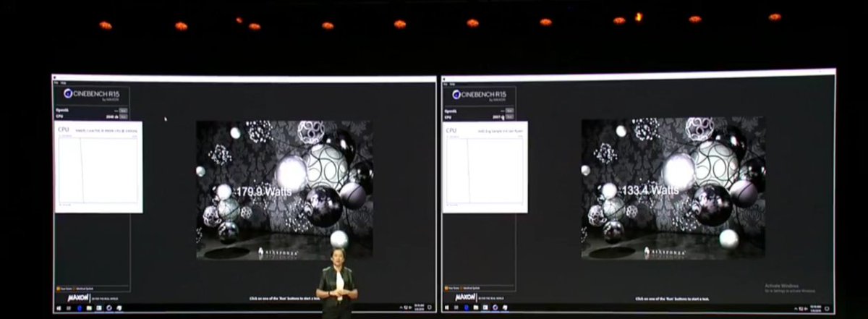Click the OpenGL label in left window
This screenshot has width=868, height=319.
coord(62,111)
